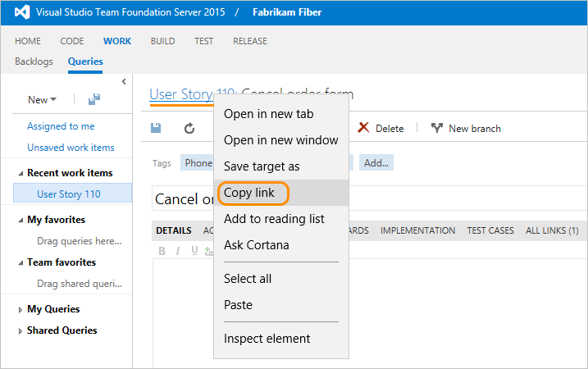This screenshot has height=369, width=588.
Task: Switch to the ALL LINKS (1) tab
Action: coord(552,230)
